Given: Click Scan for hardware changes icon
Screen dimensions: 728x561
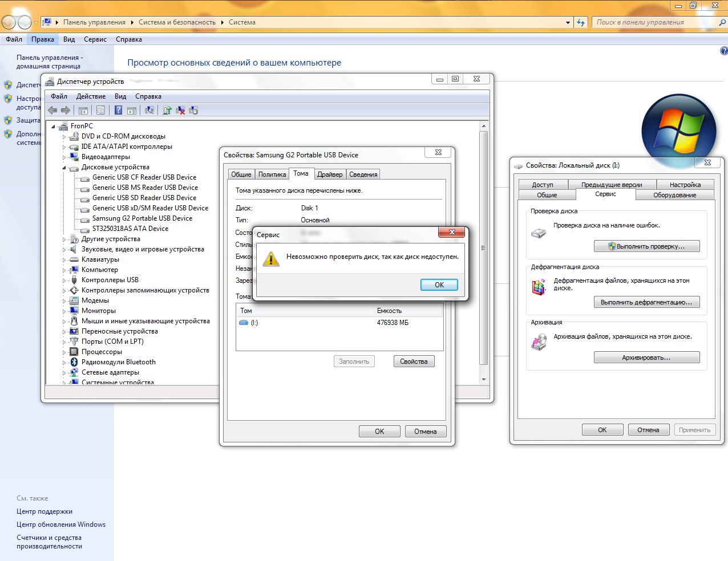Looking at the screenshot, I should (x=149, y=110).
